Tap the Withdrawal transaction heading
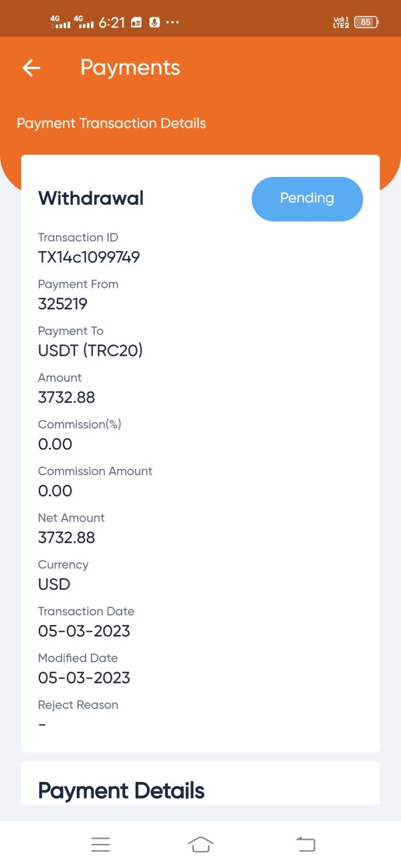This screenshot has width=401, height=868. pos(91,198)
